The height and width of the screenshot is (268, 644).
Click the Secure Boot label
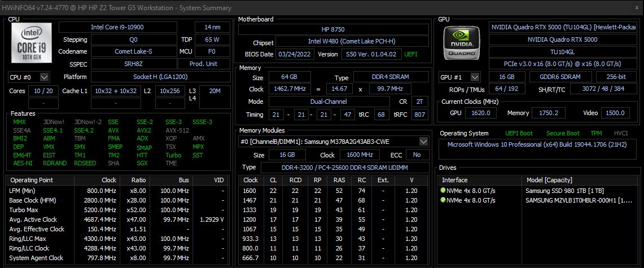pos(563,133)
